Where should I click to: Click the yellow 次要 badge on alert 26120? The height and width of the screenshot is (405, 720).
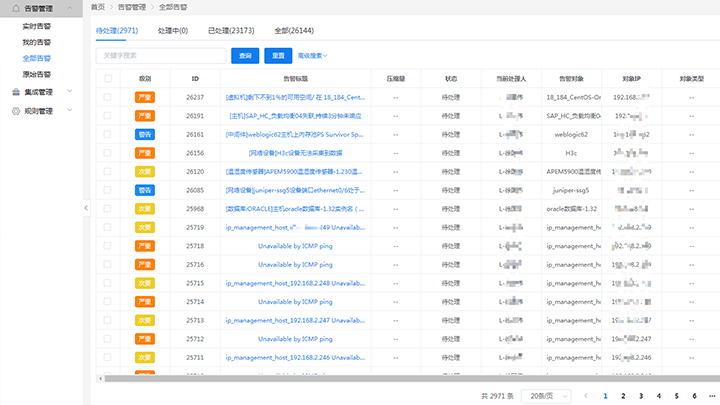[x=144, y=171]
